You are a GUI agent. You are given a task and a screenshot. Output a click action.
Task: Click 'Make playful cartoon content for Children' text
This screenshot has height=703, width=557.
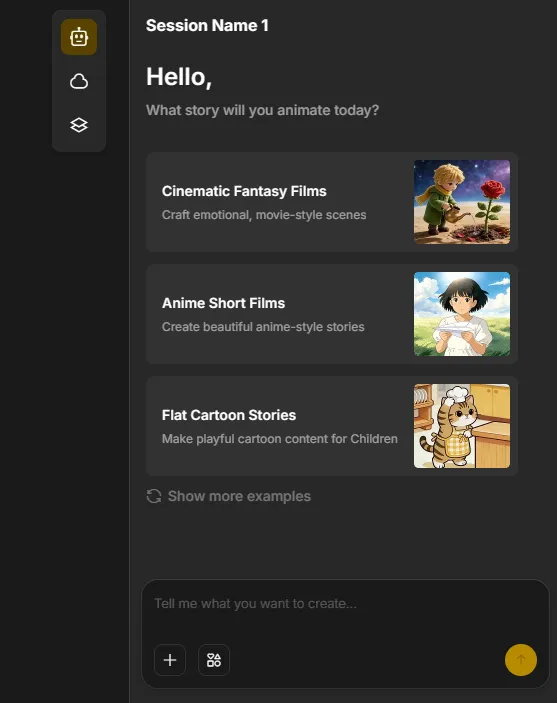(x=280, y=439)
